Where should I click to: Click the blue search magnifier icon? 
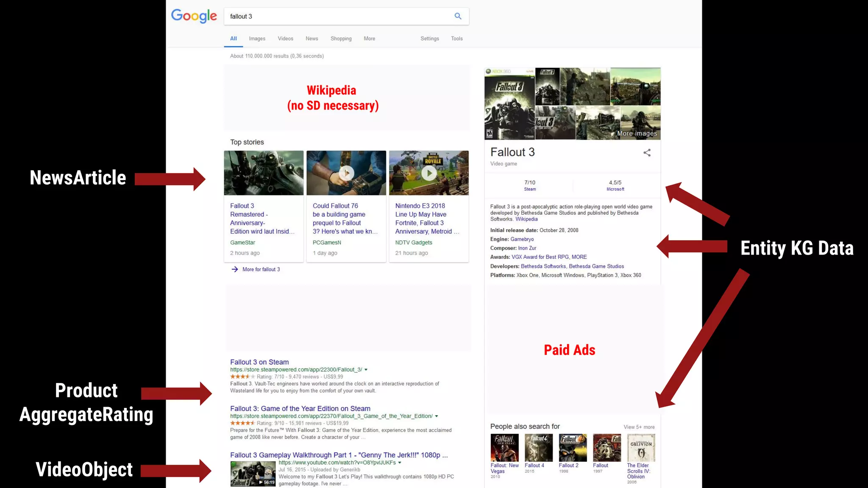[458, 16]
